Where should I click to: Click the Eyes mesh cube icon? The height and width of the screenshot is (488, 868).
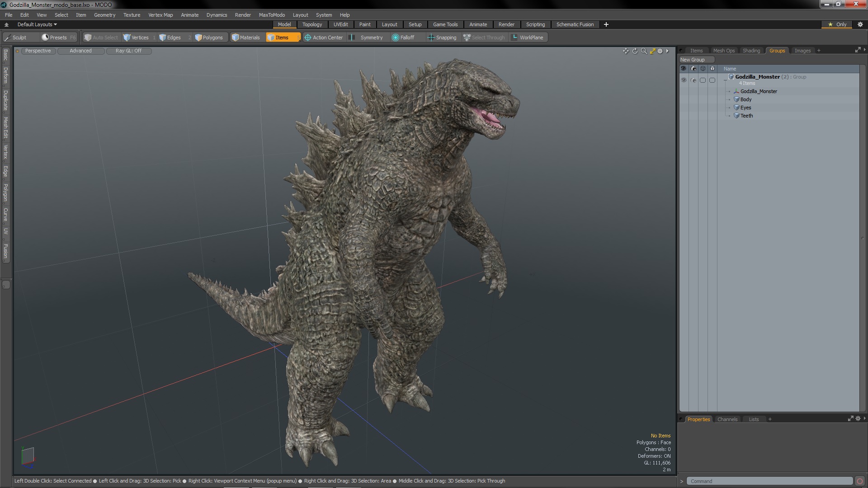tap(736, 108)
